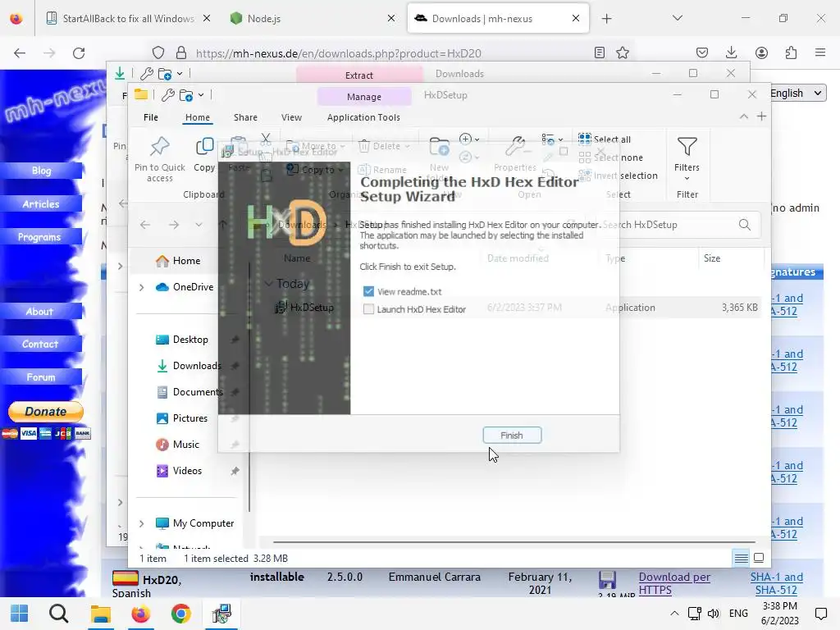Click properties wrench in HxDSetup titlebar
Image resolution: width=840 pixels, height=630 pixels.
[167, 95]
